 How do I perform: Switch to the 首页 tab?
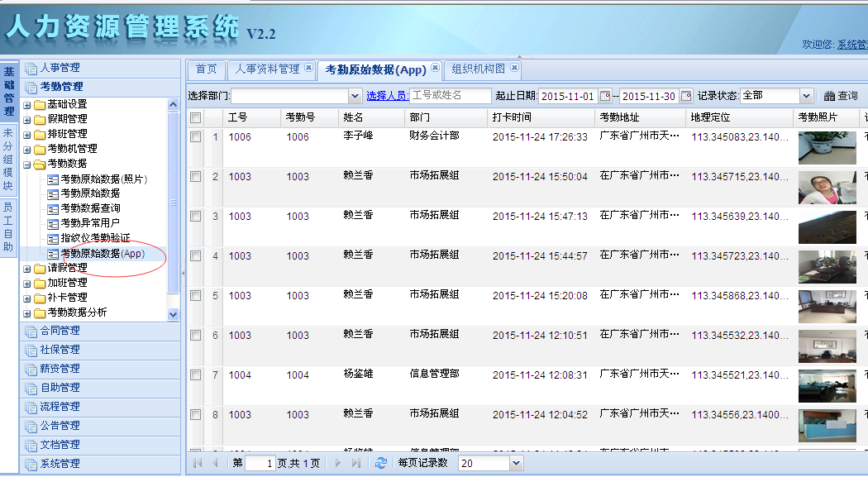pyautogui.click(x=207, y=69)
